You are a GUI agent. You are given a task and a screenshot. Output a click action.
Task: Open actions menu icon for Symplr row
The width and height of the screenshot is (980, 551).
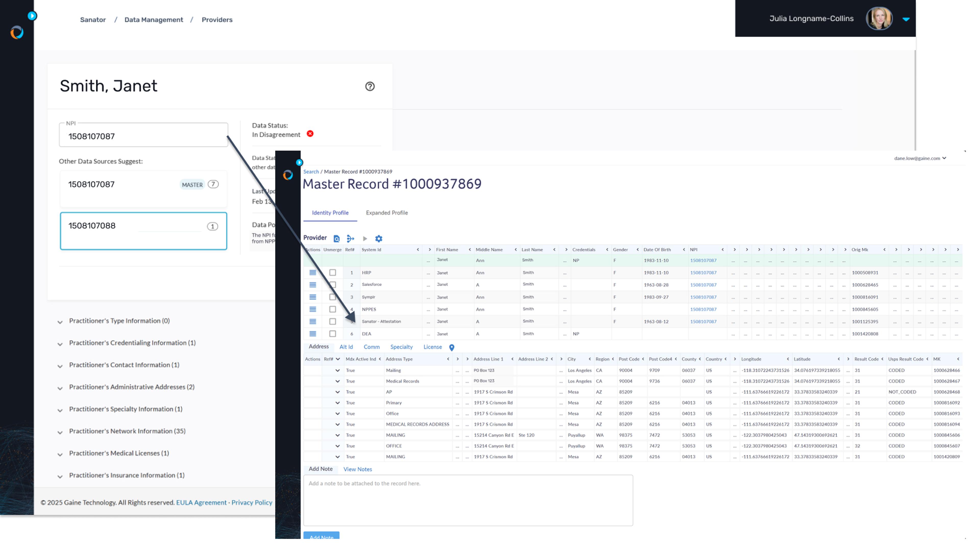[313, 297]
